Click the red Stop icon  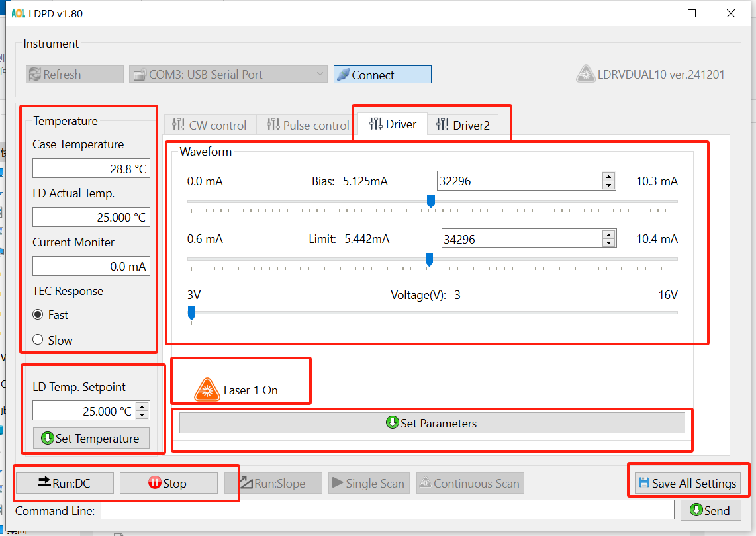(155, 483)
